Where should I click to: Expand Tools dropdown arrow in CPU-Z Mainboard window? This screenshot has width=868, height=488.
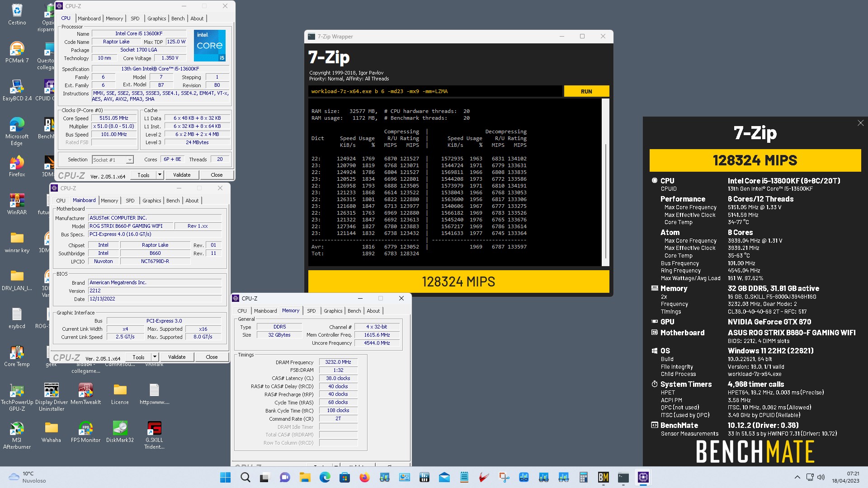155,357
